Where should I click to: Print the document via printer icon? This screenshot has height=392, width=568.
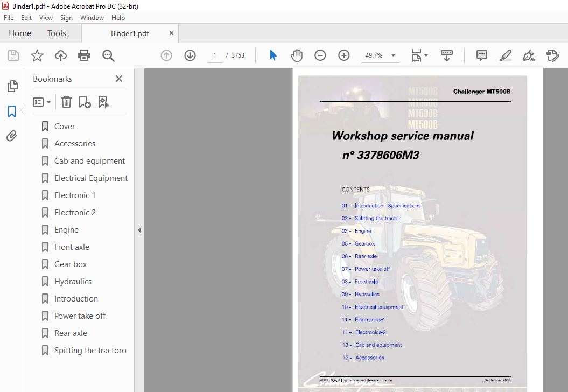click(84, 55)
